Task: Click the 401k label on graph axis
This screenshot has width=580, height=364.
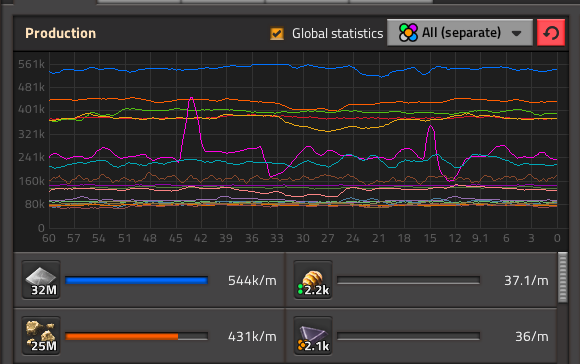Action: (x=31, y=109)
